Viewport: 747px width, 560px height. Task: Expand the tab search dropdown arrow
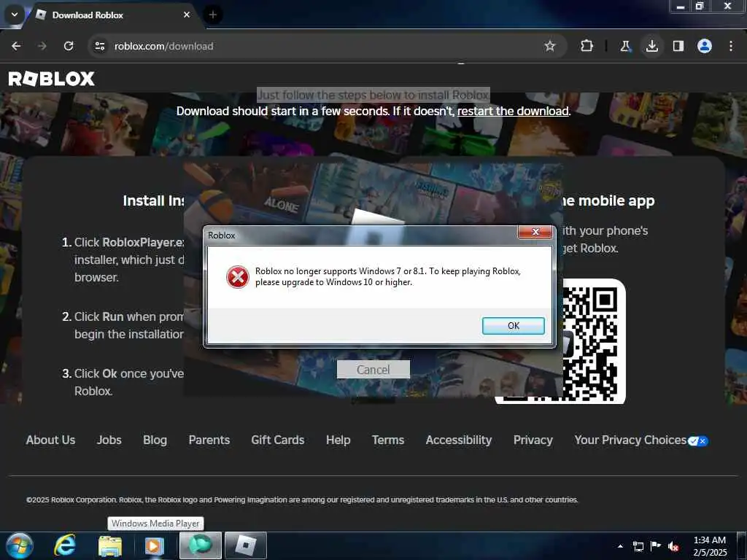click(x=15, y=15)
